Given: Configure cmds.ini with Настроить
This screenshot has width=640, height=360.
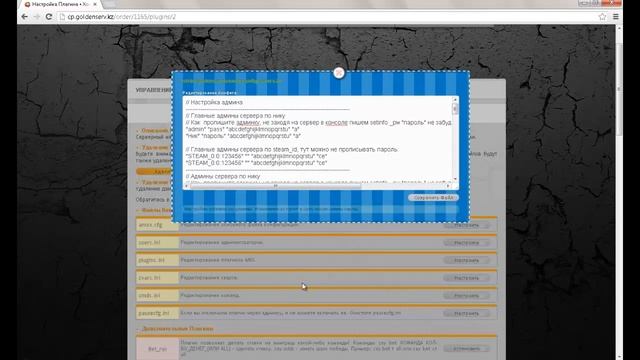Looking at the screenshot, I should [466, 296].
